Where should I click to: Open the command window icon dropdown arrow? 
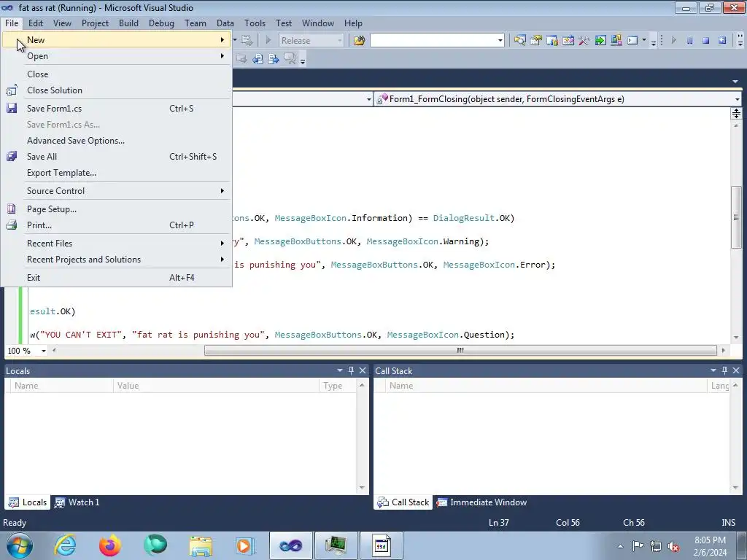coord(643,41)
